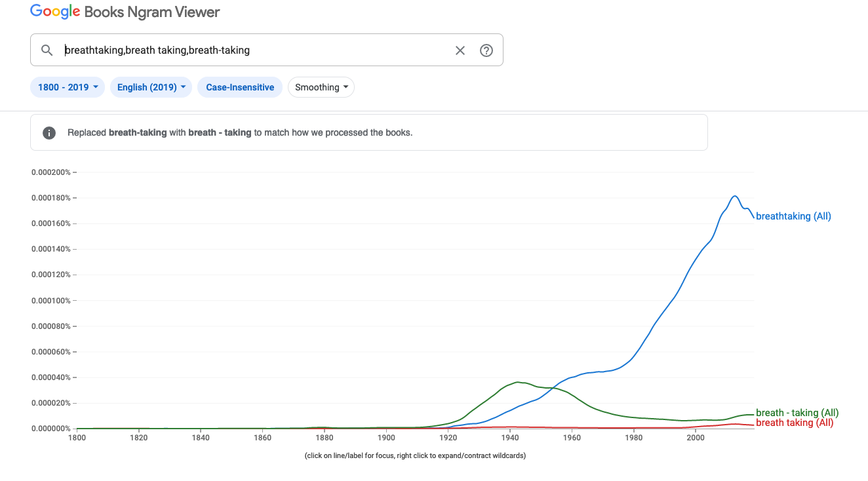Click the green line's peak near 1940
The height and width of the screenshot is (481, 868).
click(x=518, y=381)
